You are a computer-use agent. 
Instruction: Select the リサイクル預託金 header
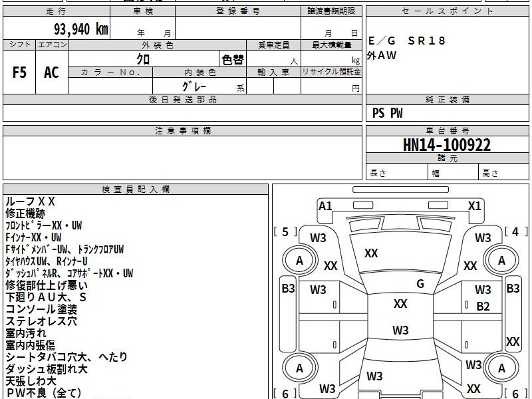(x=331, y=72)
